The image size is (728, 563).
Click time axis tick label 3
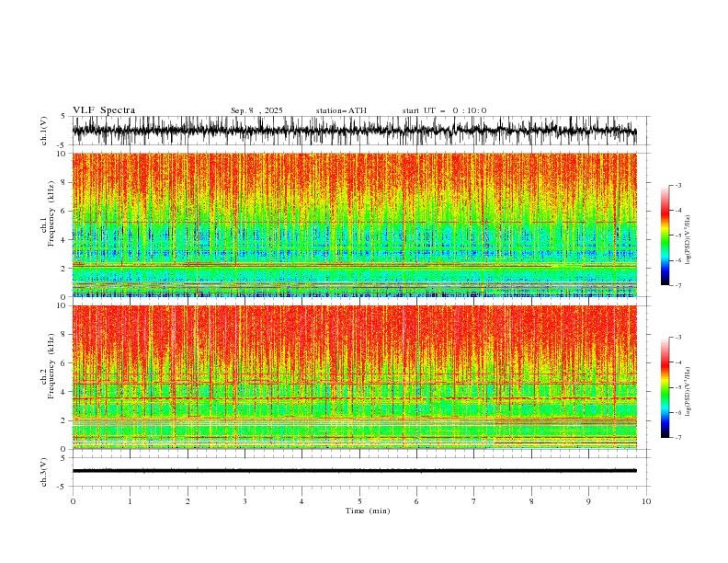coord(245,501)
